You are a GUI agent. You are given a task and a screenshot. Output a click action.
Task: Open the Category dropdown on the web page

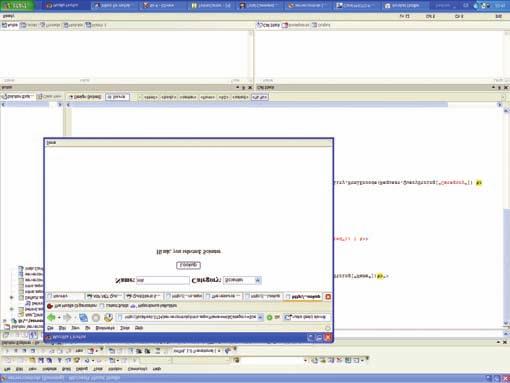click(258, 280)
